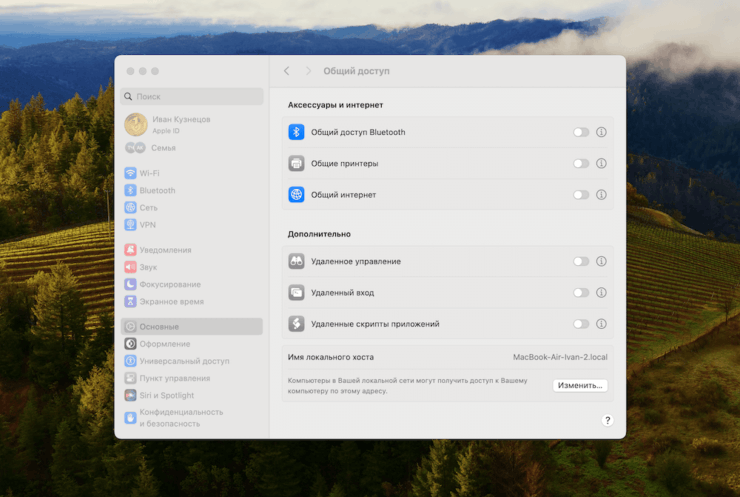The image size is (740, 497).
Task: Go back using the left chevron
Action: 287,71
